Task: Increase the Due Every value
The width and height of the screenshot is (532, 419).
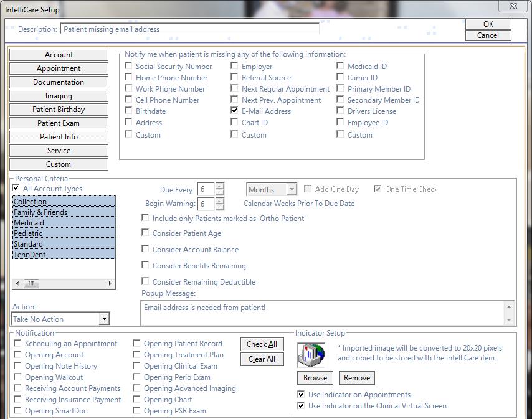Action: [219, 186]
